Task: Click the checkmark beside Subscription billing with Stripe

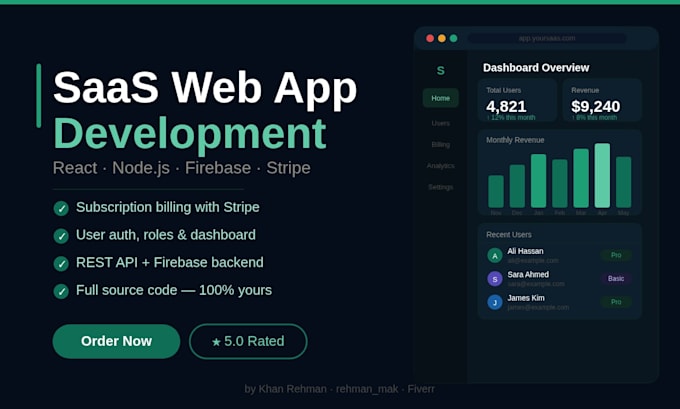Action: [x=61, y=208]
